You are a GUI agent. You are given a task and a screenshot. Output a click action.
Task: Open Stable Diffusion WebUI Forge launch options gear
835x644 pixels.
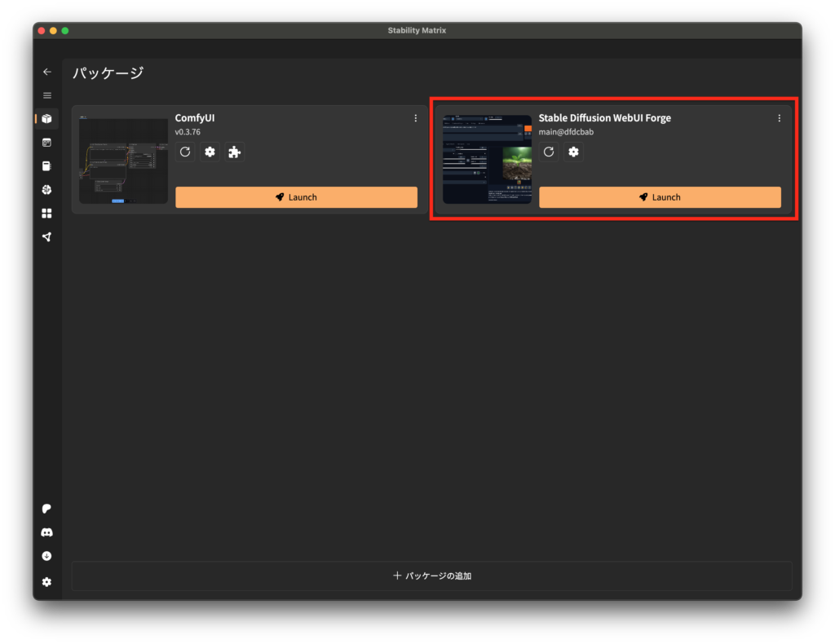coord(574,152)
